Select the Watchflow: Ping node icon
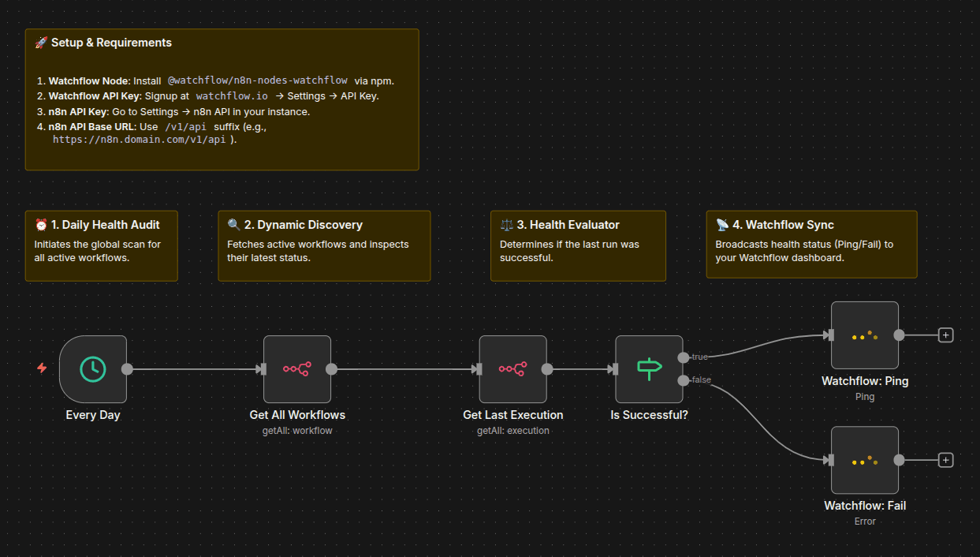The width and height of the screenshot is (980, 557). pos(864,335)
